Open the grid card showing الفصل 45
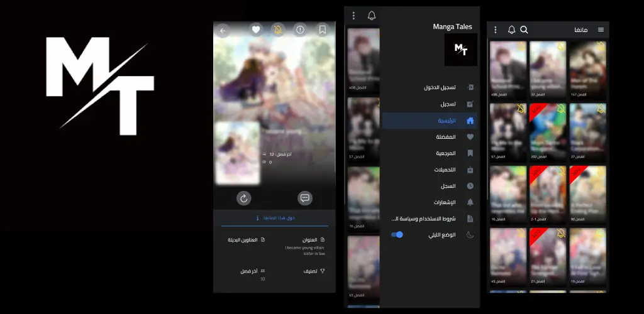 pyautogui.click(x=508, y=257)
